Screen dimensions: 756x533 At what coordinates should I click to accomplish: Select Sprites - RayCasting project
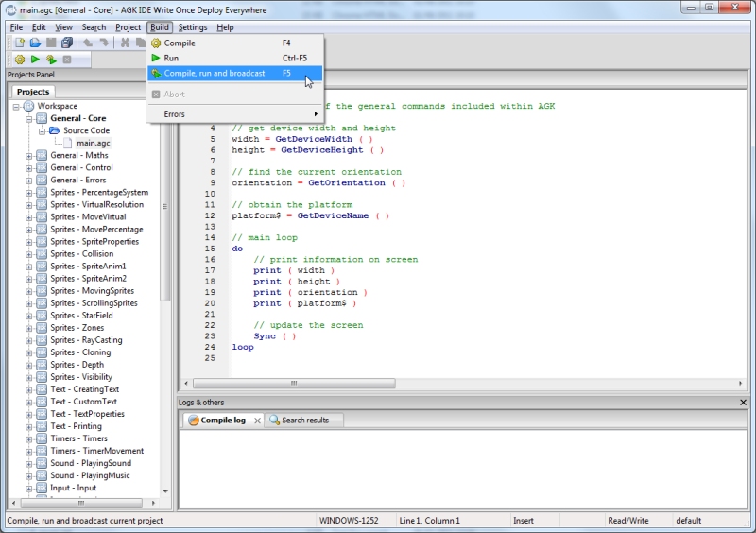[x=86, y=340]
